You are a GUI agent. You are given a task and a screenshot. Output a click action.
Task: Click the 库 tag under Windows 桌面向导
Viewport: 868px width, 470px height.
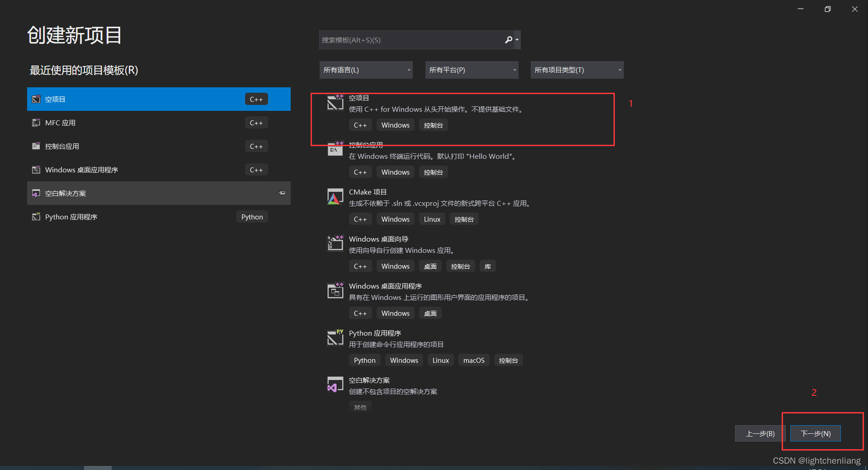pyautogui.click(x=488, y=266)
